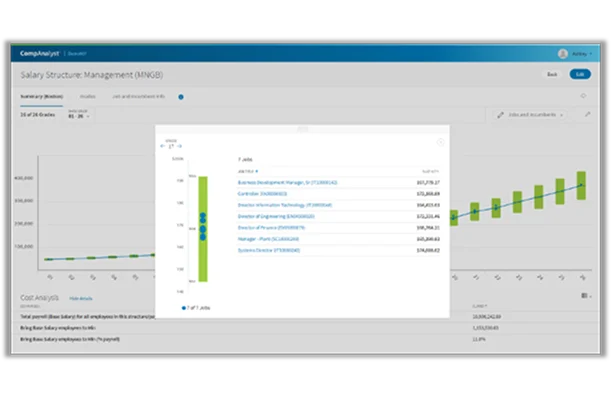The height and width of the screenshot is (397, 612).
Task: Click the blue info dot beside tabs
Action: [x=181, y=97]
